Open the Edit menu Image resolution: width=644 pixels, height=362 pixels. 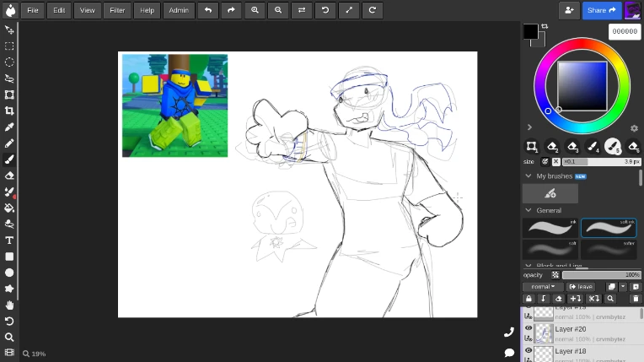tap(59, 10)
